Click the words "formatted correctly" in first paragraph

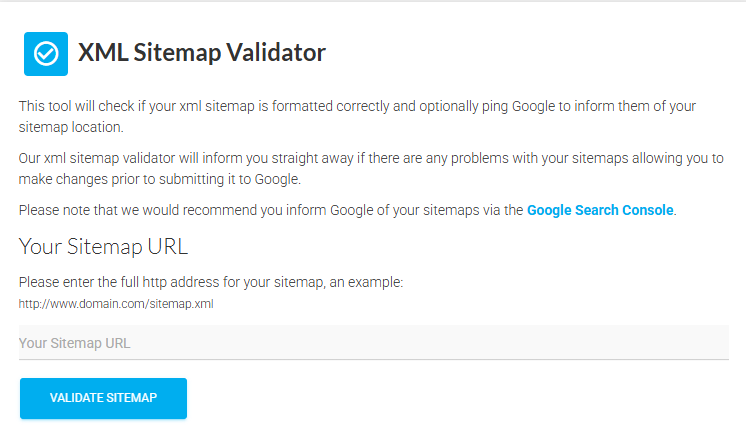(331, 106)
